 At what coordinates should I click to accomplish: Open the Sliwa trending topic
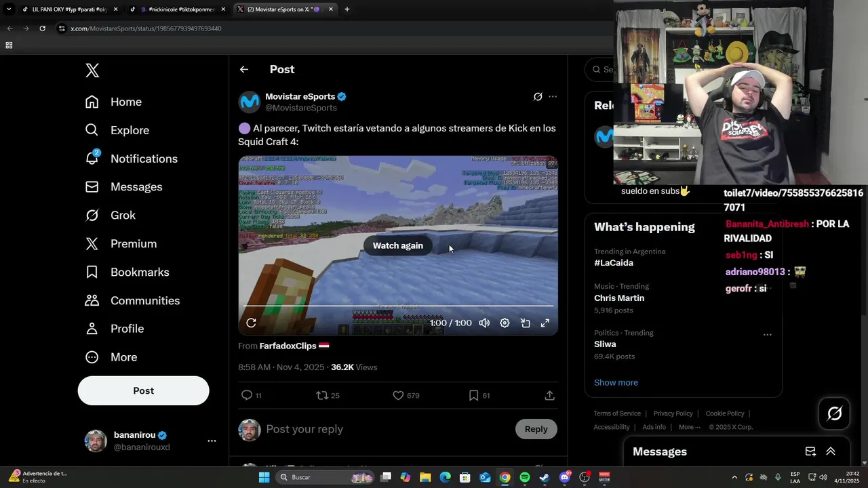pyautogui.click(x=605, y=344)
